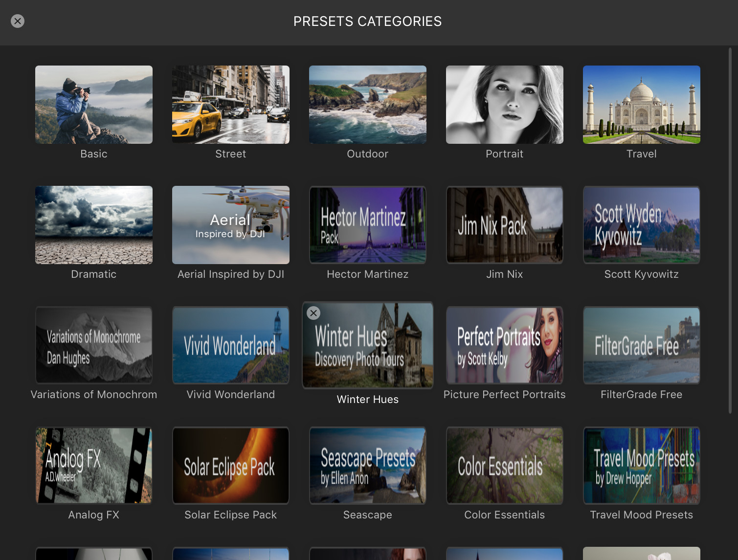Open the Analog FX A.D.Wheeler thumbnail
This screenshot has height=560, width=738.
(94, 466)
